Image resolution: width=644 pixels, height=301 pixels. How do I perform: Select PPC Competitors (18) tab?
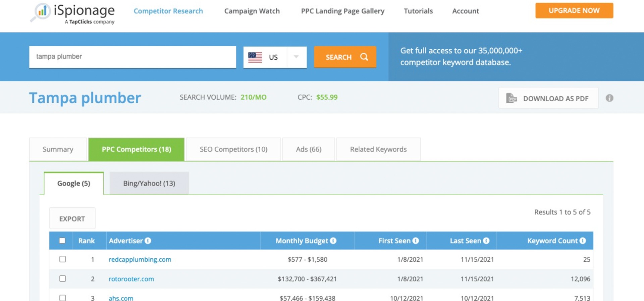click(137, 149)
